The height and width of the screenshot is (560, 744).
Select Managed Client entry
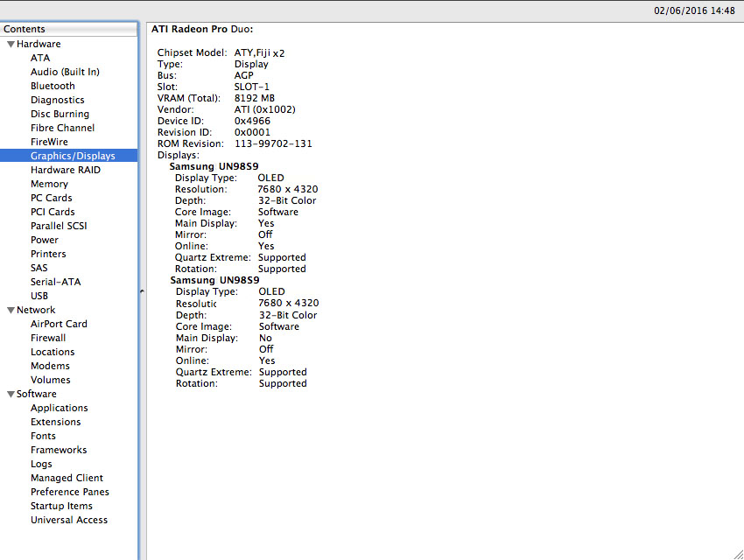[67, 478]
